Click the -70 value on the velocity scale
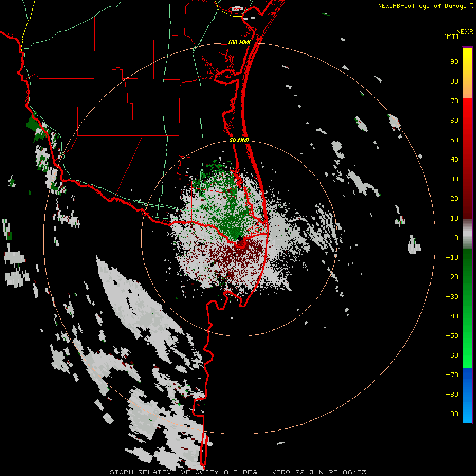 (452, 375)
